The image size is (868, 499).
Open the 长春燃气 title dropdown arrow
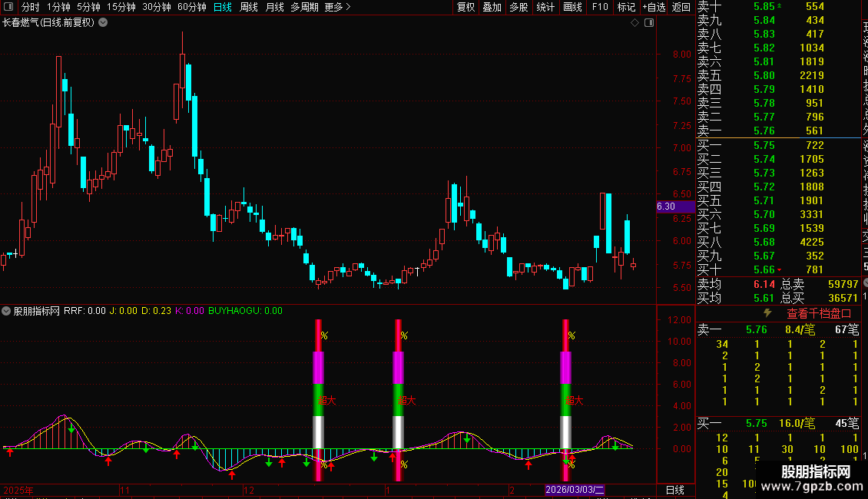click(103, 23)
